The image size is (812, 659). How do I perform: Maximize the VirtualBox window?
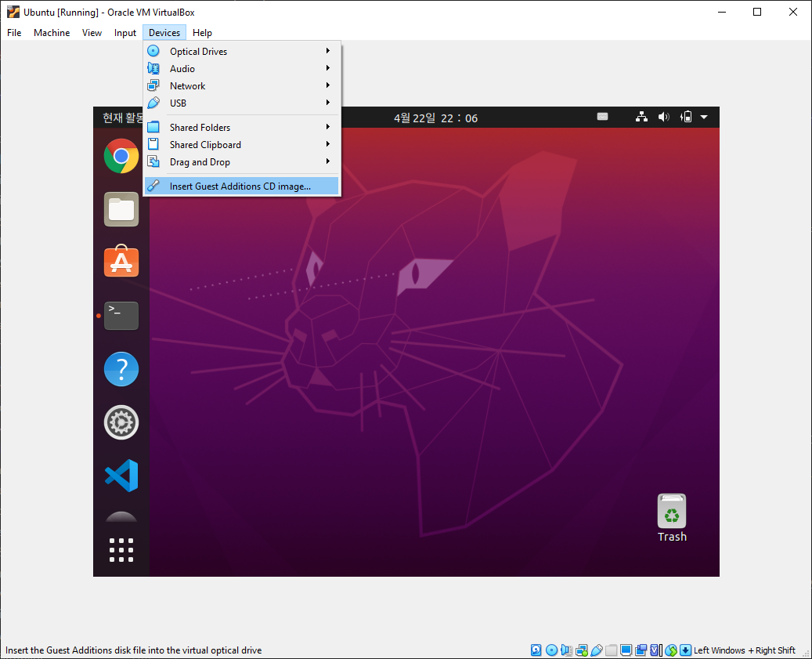click(x=757, y=12)
